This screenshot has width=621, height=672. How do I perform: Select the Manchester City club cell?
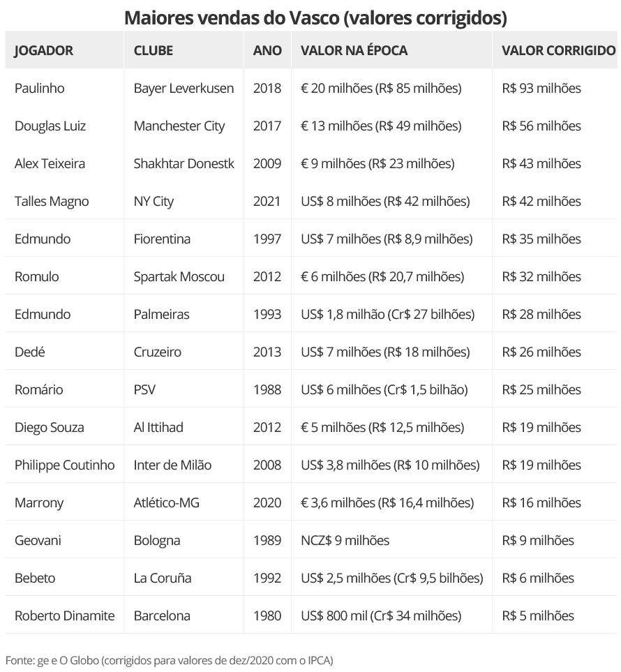[179, 126]
